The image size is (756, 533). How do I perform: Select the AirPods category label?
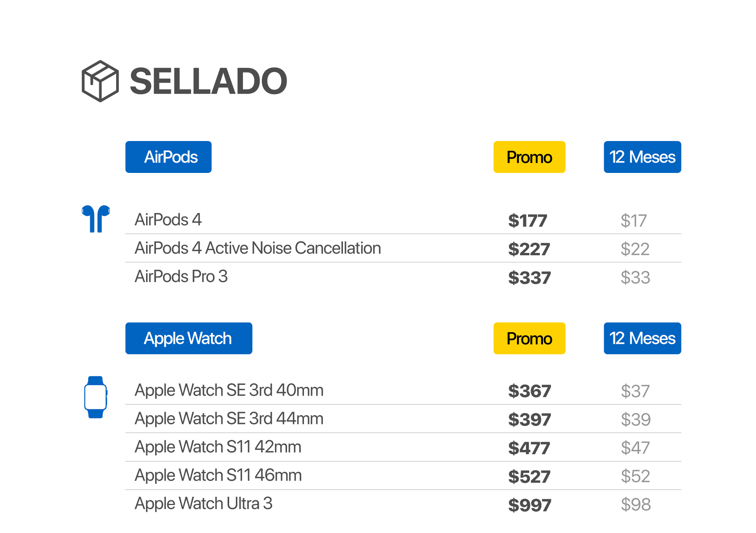(x=169, y=157)
